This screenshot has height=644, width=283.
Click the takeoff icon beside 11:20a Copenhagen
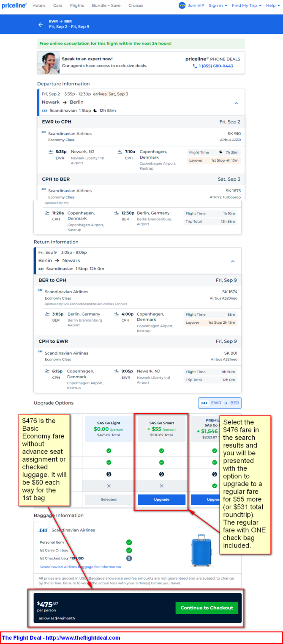(x=48, y=213)
